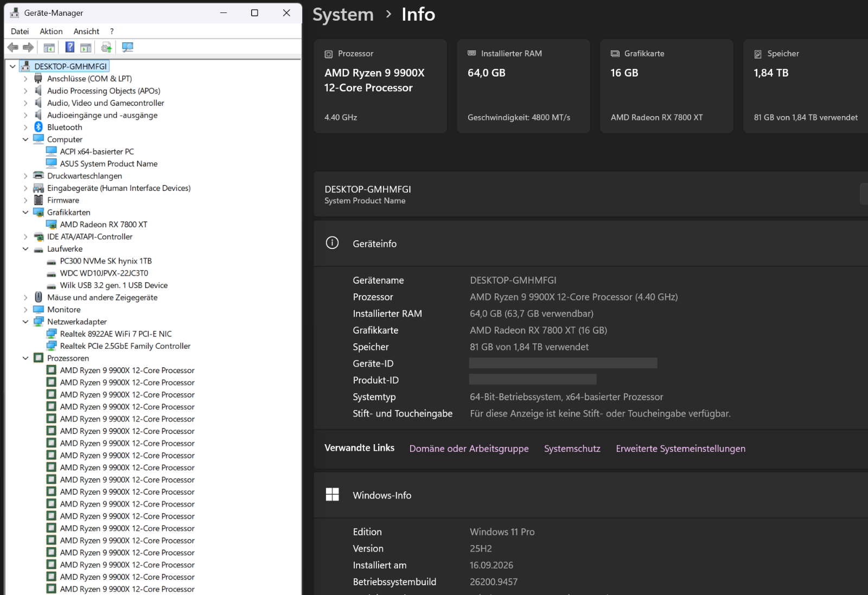Open the ? help menu
This screenshot has height=595, width=868.
pyautogui.click(x=112, y=31)
